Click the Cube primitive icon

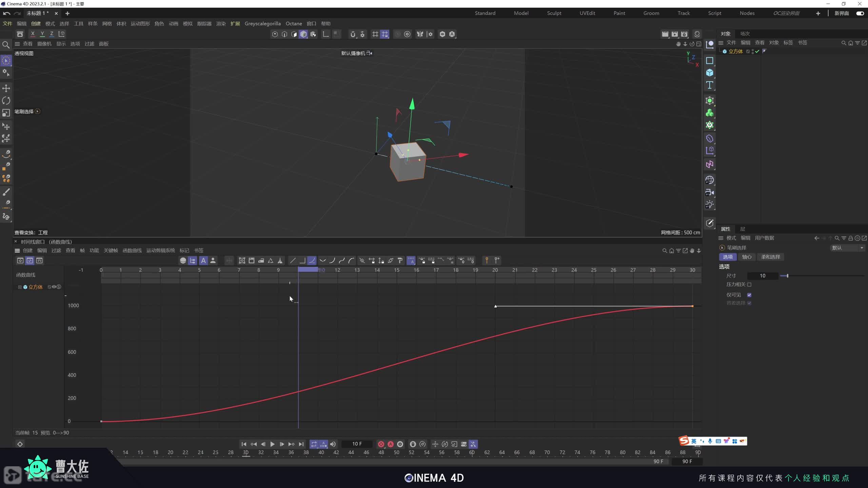709,73
